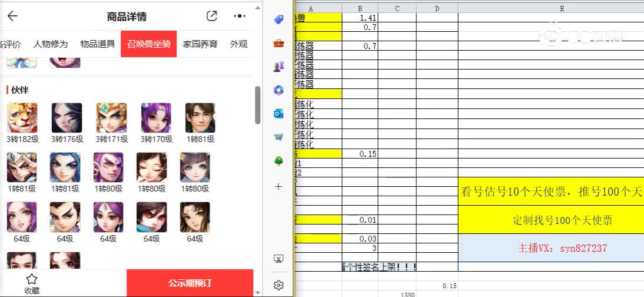The width and height of the screenshot is (644, 297).
Task: Open the three-dot more menu
Action: point(240,16)
